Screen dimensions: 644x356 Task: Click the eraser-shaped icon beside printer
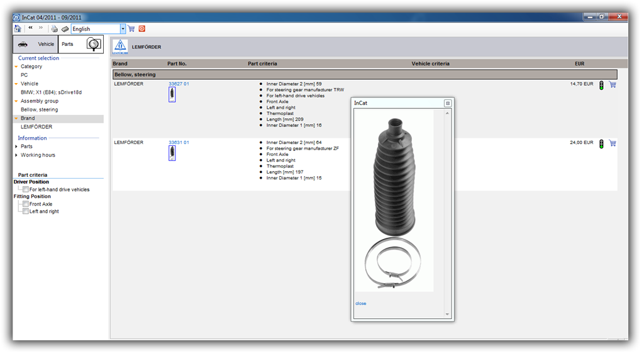[65, 29]
